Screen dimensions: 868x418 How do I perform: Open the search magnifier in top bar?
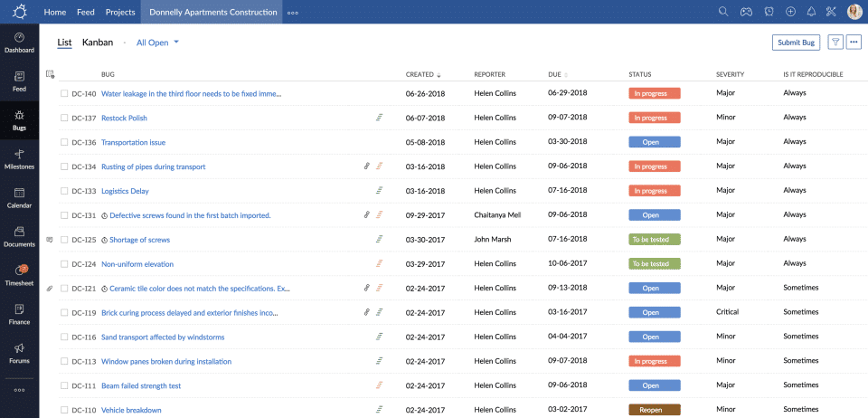click(x=722, y=12)
